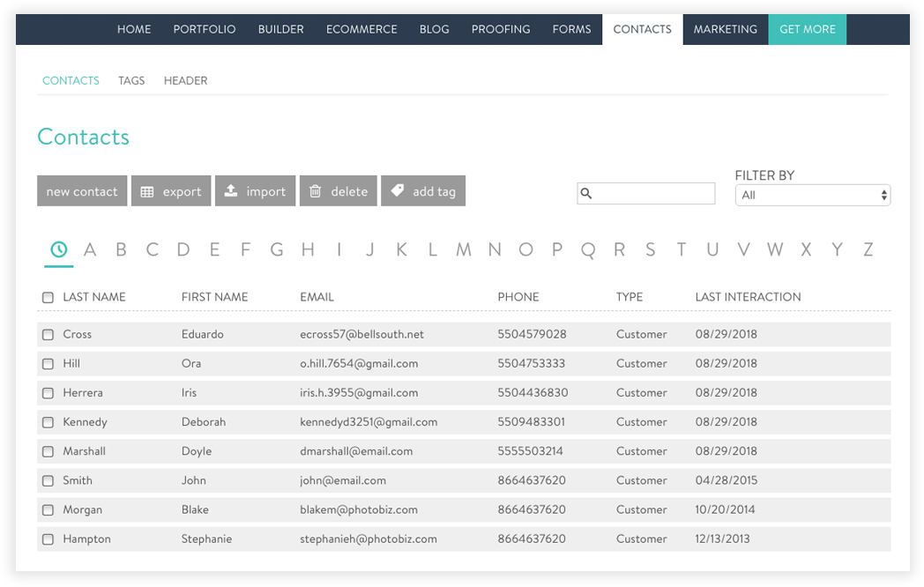924x587 pixels.
Task: Open the Builder menu
Action: pos(281,29)
